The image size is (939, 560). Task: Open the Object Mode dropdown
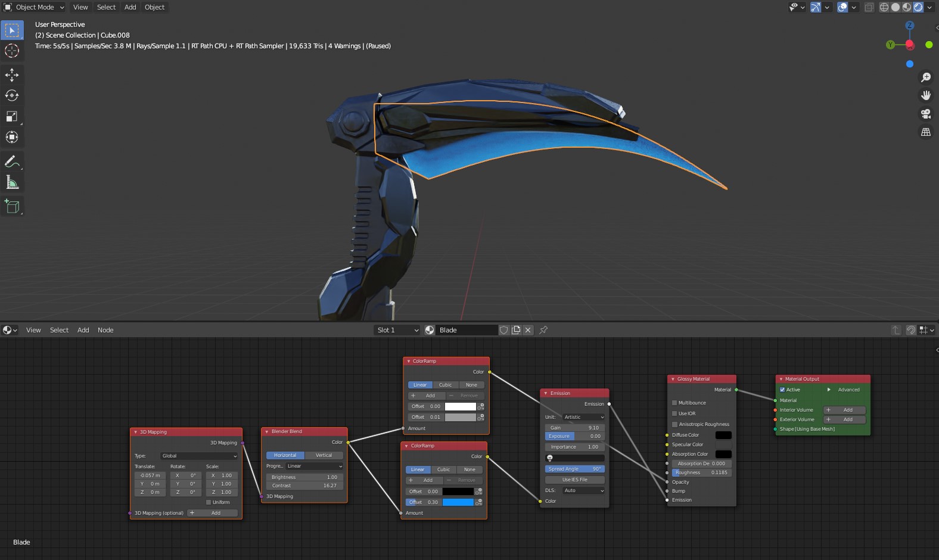35,7
